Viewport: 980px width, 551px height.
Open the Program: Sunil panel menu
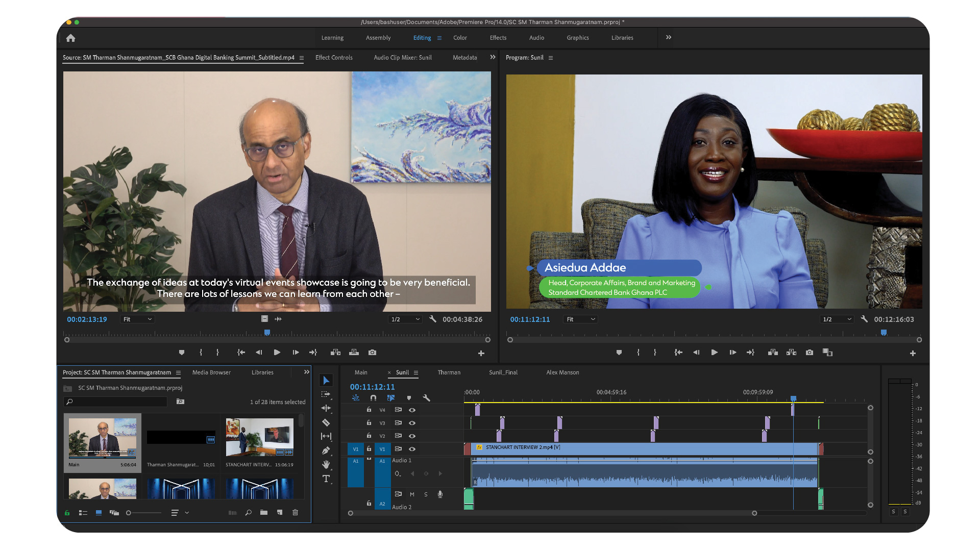click(x=551, y=58)
